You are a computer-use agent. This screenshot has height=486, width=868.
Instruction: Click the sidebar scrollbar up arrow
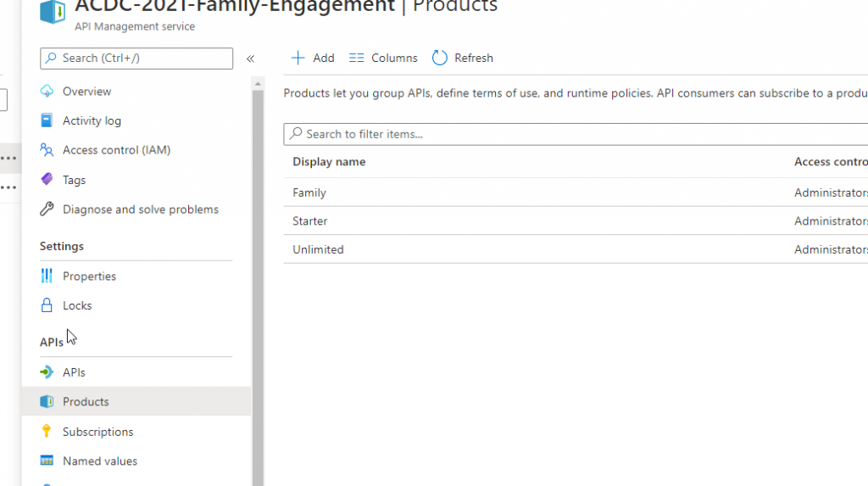coord(258,84)
